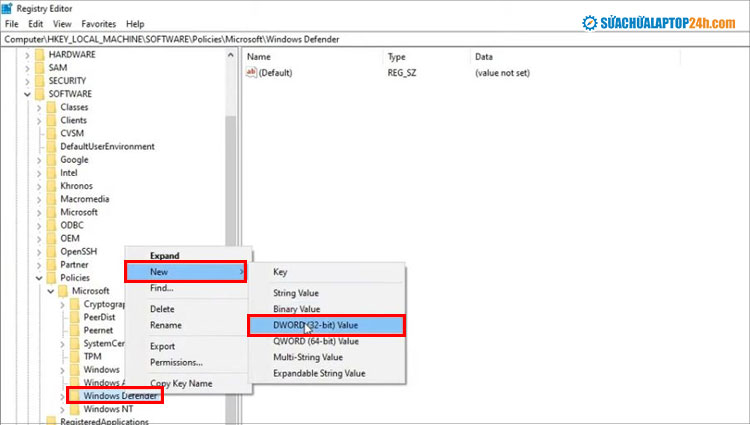Select Permissions... in the context menu
The image size is (750, 425).
(x=176, y=362)
